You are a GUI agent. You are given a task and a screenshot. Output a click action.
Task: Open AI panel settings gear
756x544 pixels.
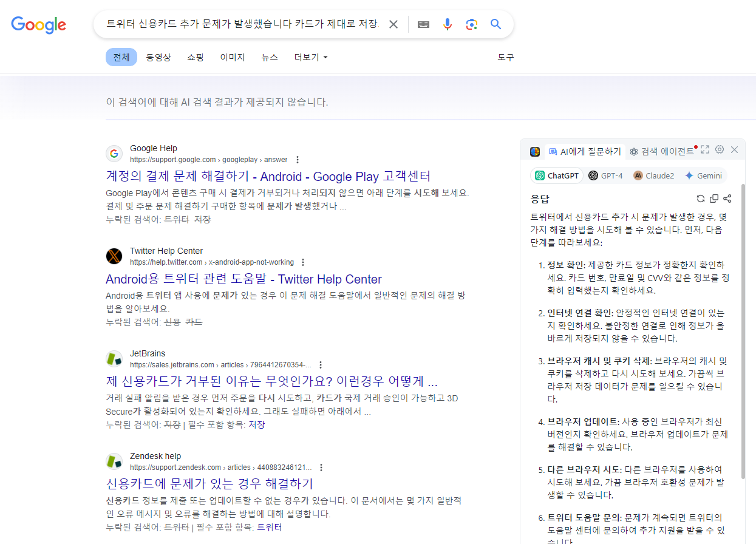coord(720,149)
